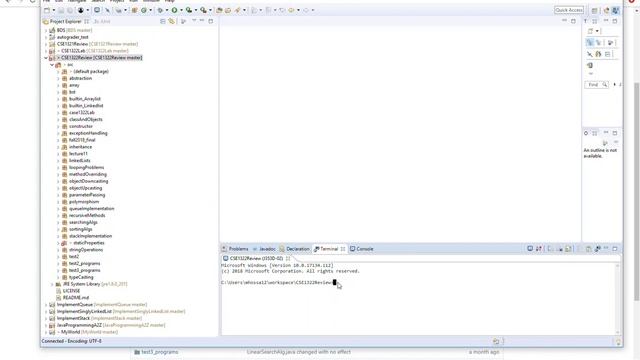Click Open a Terminal icon in Terminal view

(530, 249)
